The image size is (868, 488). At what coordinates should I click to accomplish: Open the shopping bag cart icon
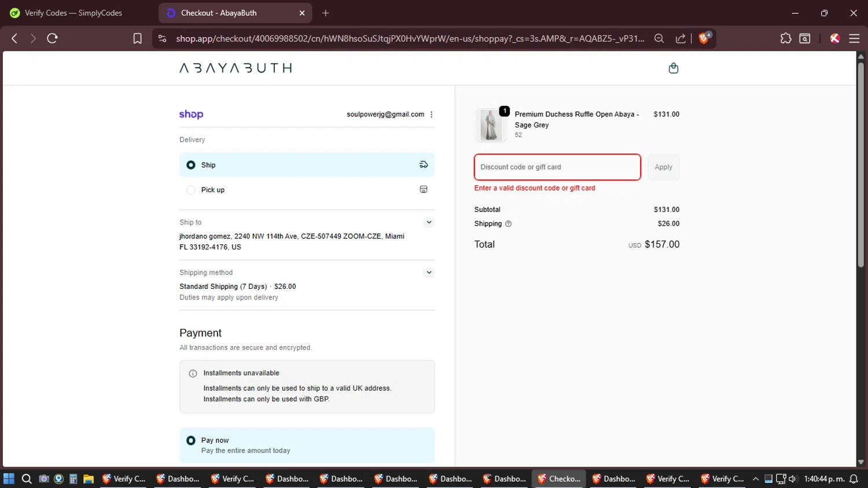674,68
